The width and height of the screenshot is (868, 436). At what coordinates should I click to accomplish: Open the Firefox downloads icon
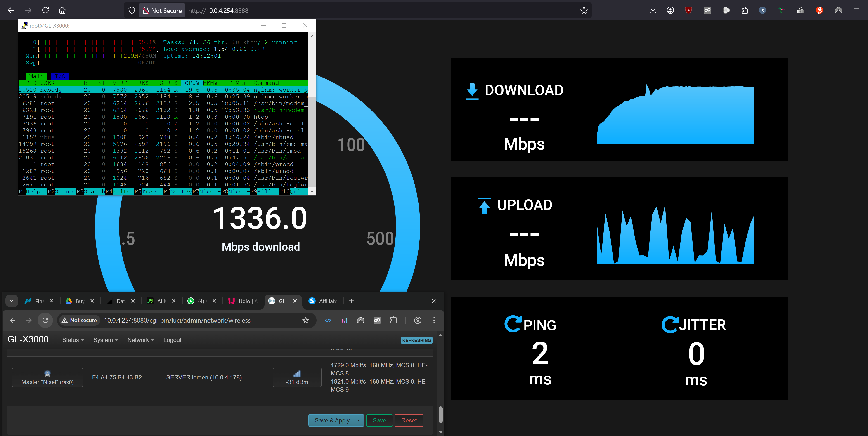coord(653,10)
